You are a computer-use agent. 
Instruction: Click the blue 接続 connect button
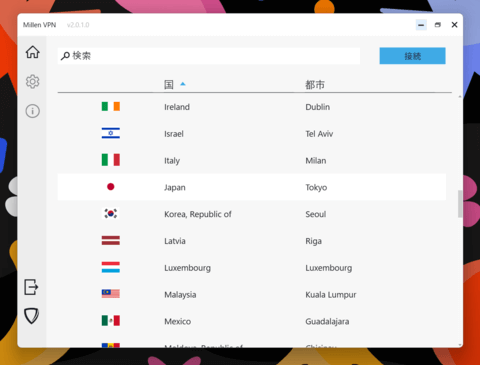pos(412,56)
